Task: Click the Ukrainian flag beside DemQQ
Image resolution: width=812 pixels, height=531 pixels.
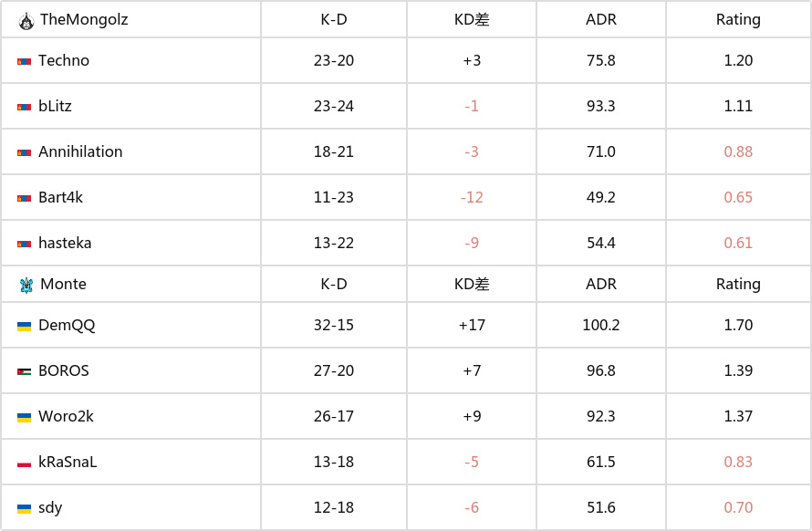Action: point(24,326)
